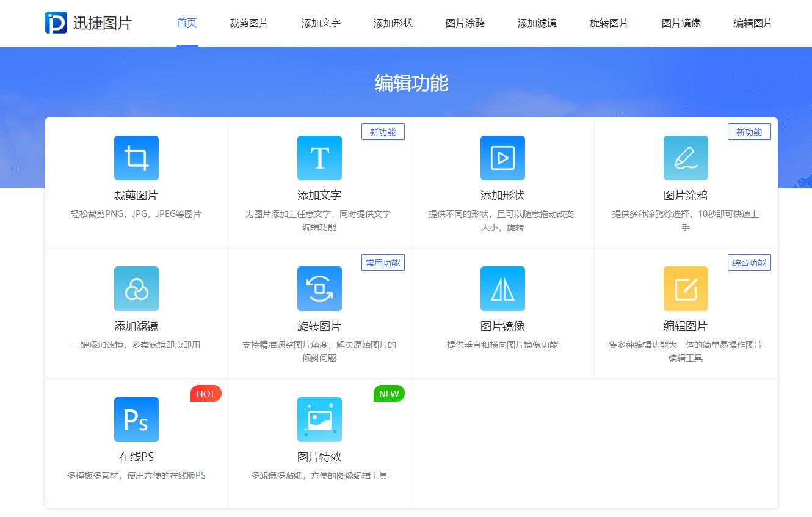Open the 图片涂鸦 nav entry

point(465,23)
